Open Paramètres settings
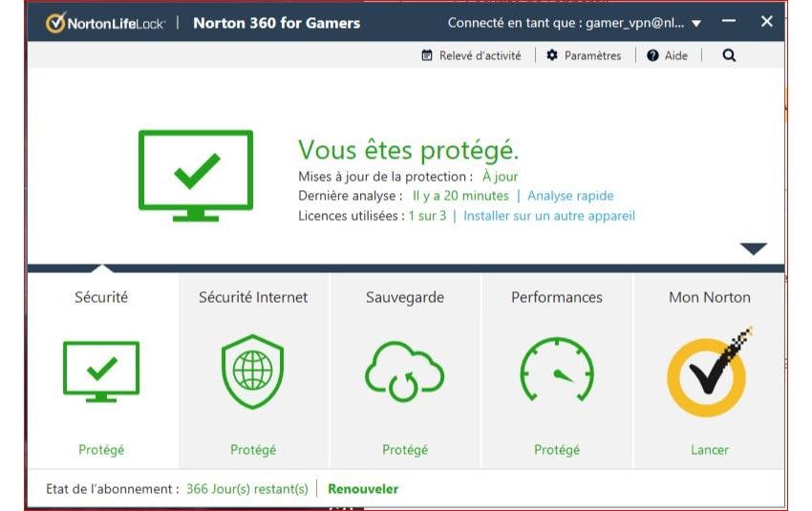 592,55
